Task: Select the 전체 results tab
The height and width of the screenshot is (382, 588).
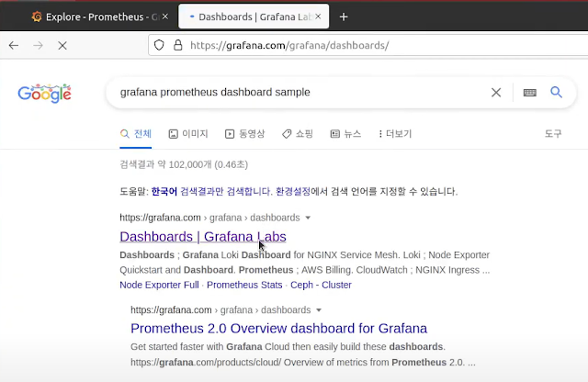Action: coord(136,134)
